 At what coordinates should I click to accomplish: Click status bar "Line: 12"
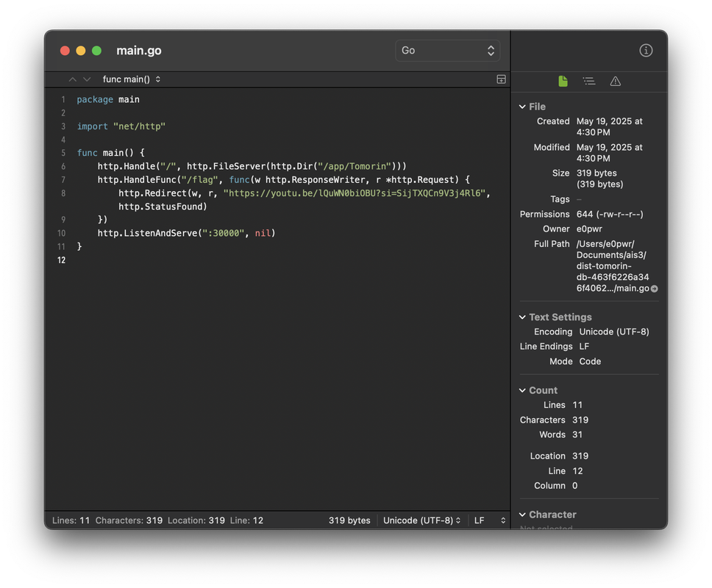pos(246,520)
